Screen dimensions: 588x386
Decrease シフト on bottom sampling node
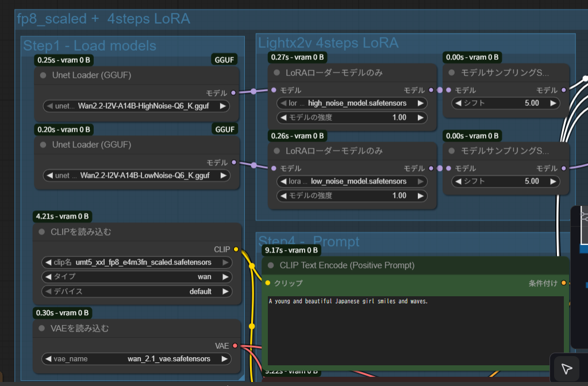pos(458,181)
